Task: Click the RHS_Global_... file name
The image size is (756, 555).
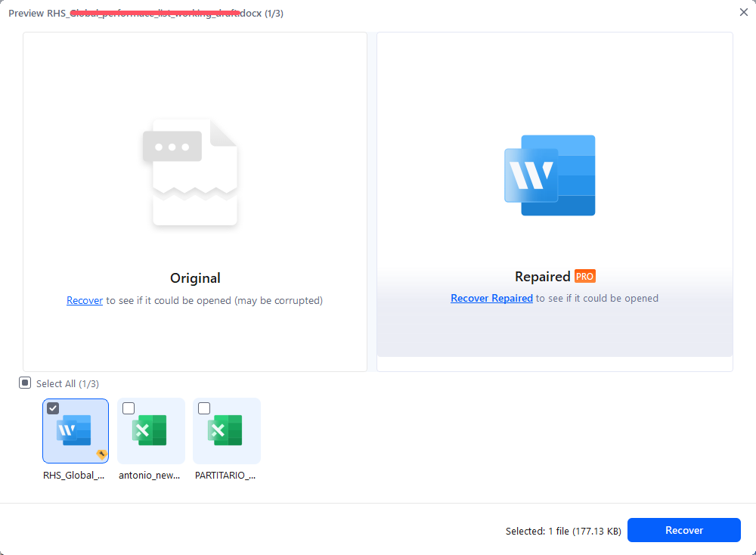Action: point(74,476)
